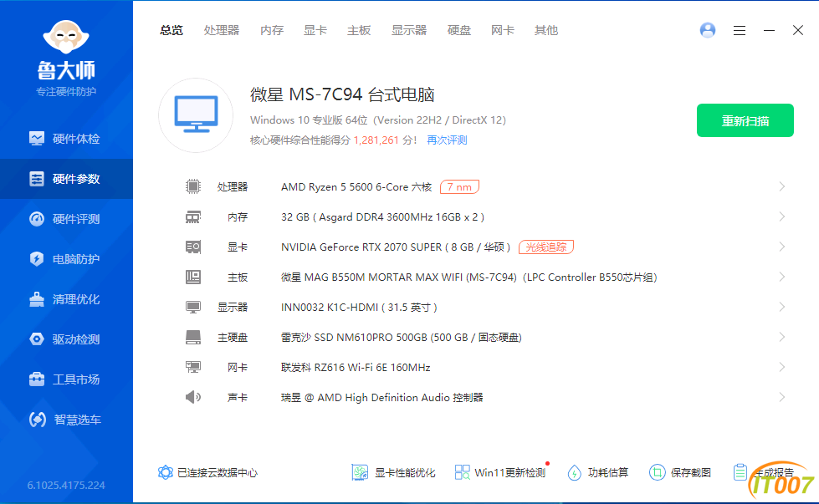The image size is (819, 504).
Task: Expand the RTX 2070 SUPER row arrow
Action: tap(782, 247)
